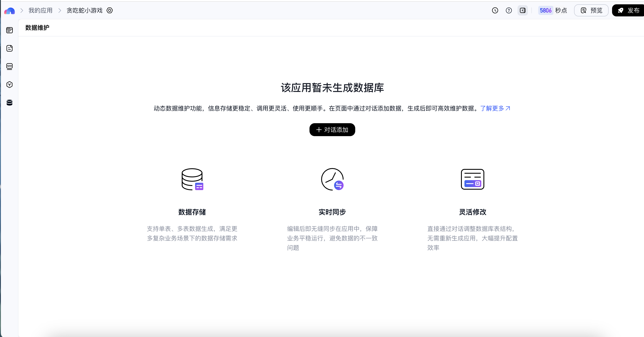Open the hexagon components sidebar icon
The height and width of the screenshot is (337, 644).
(x=9, y=85)
